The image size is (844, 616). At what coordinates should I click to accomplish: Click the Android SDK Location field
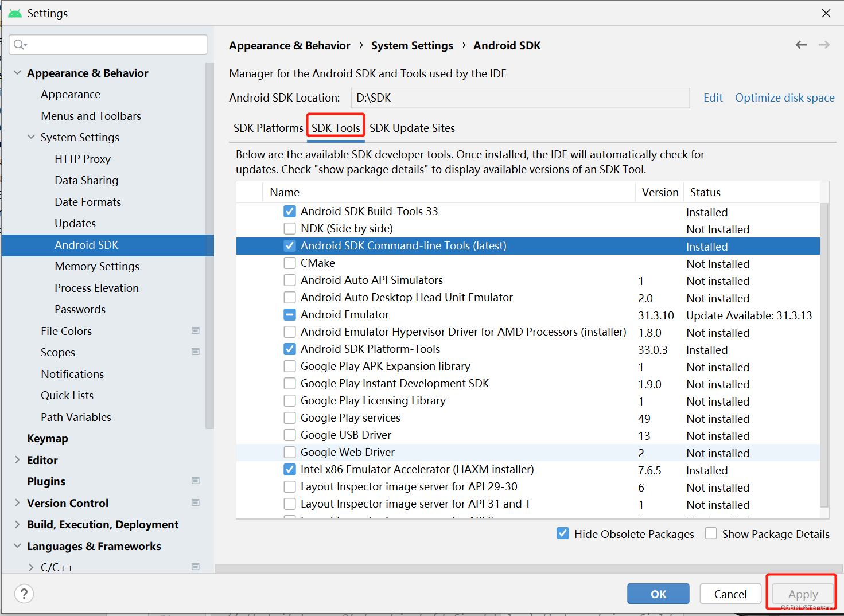point(520,98)
